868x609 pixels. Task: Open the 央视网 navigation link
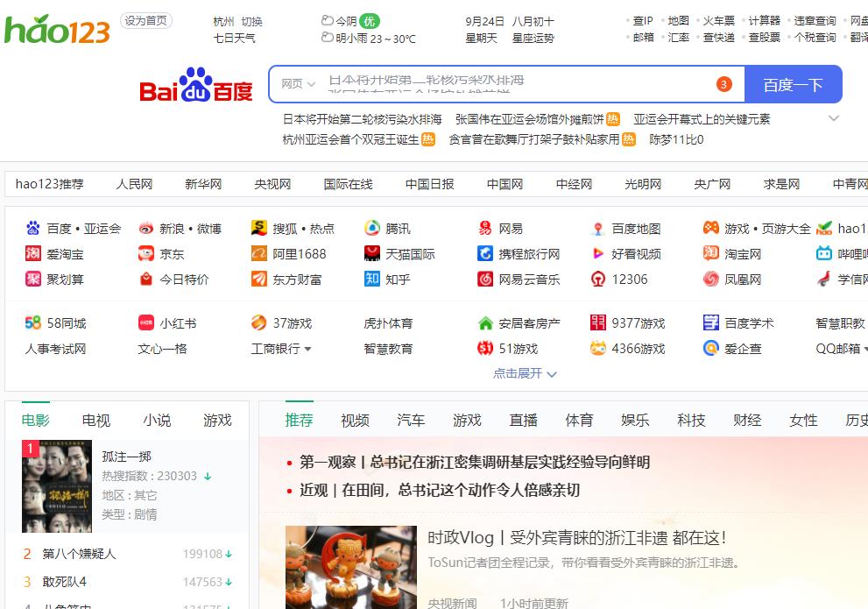[x=272, y=184]
